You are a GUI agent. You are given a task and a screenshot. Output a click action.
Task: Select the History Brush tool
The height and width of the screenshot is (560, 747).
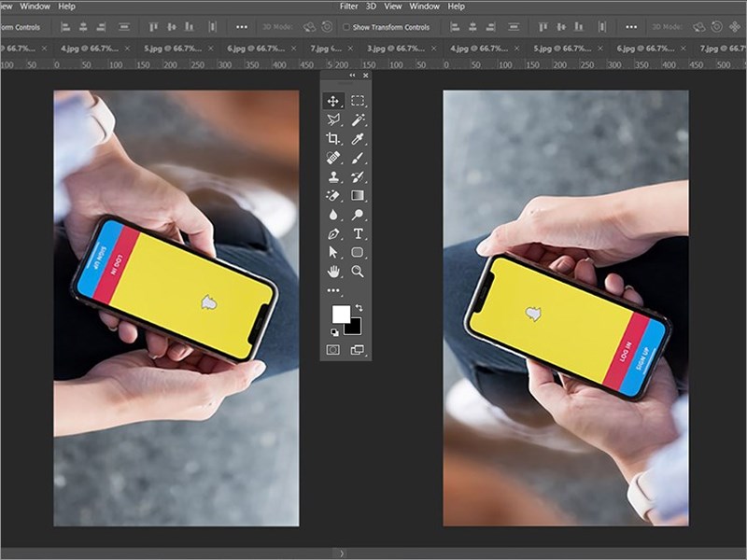[x=358, y=176]
